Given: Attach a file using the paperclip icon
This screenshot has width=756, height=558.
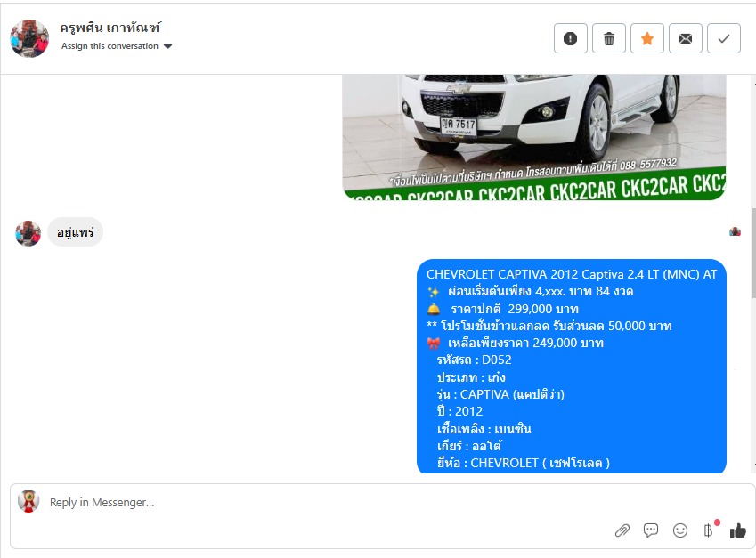Looking at the screenshot, I should [x=622, y=530].
